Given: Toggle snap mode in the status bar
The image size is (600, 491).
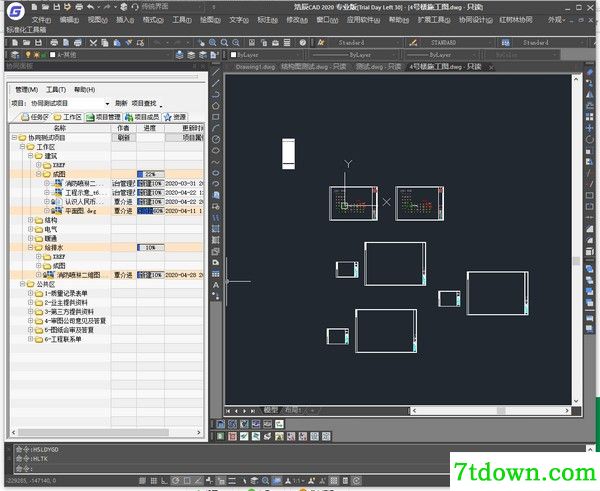Looking at the screenshot, I should (142, 481).
